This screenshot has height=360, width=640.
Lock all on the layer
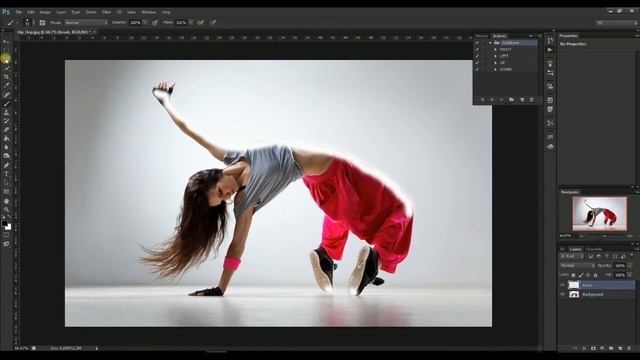click(x=596, y=275)
